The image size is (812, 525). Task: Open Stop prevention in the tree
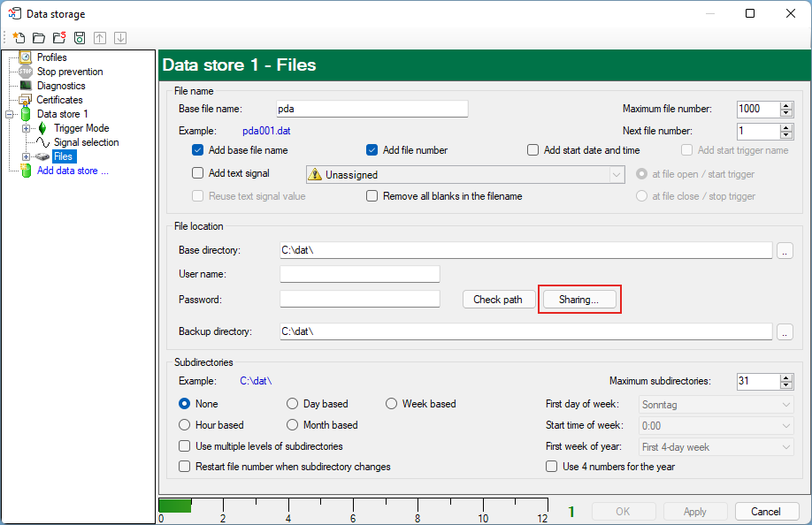tap(69, 72)
